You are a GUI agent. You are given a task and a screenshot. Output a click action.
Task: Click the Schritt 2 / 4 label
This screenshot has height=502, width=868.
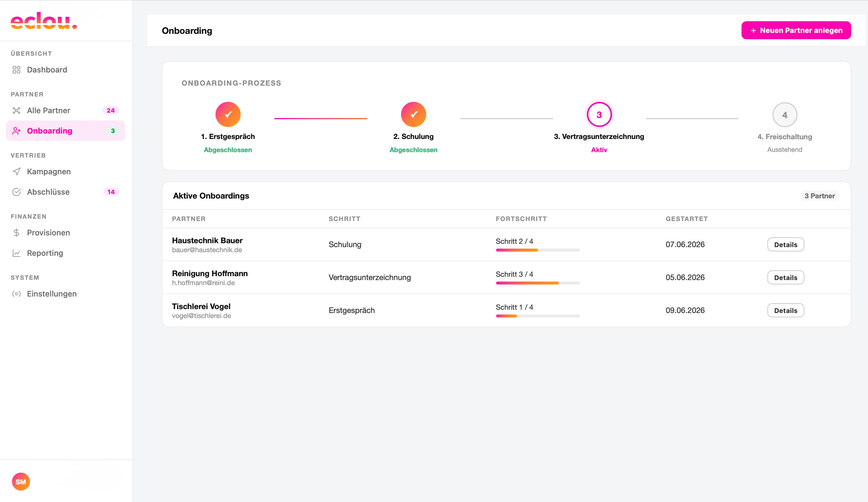514,241
